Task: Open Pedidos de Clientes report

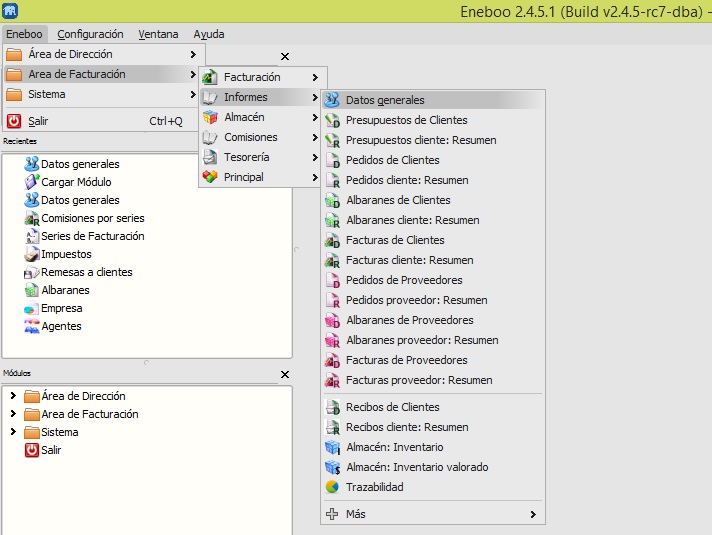Action: [433, 160]
